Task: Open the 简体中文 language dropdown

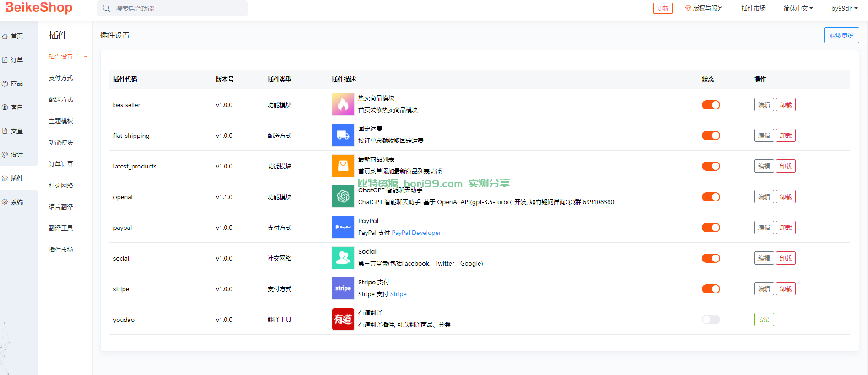Action: tap(798, 8)
